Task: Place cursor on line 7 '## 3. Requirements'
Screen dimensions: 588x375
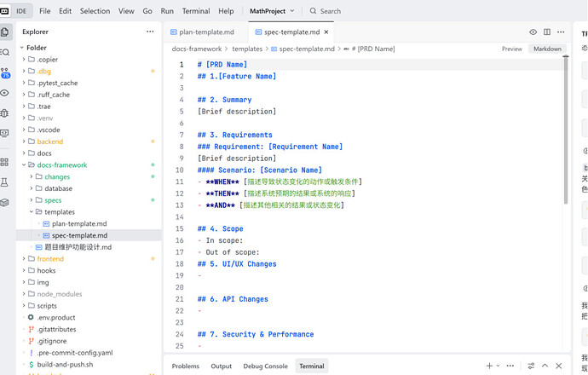Action: 234,135
